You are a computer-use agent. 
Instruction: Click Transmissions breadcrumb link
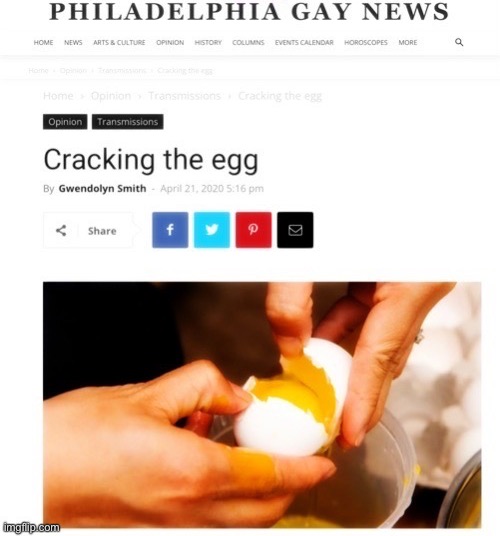[x=185, y=96]
